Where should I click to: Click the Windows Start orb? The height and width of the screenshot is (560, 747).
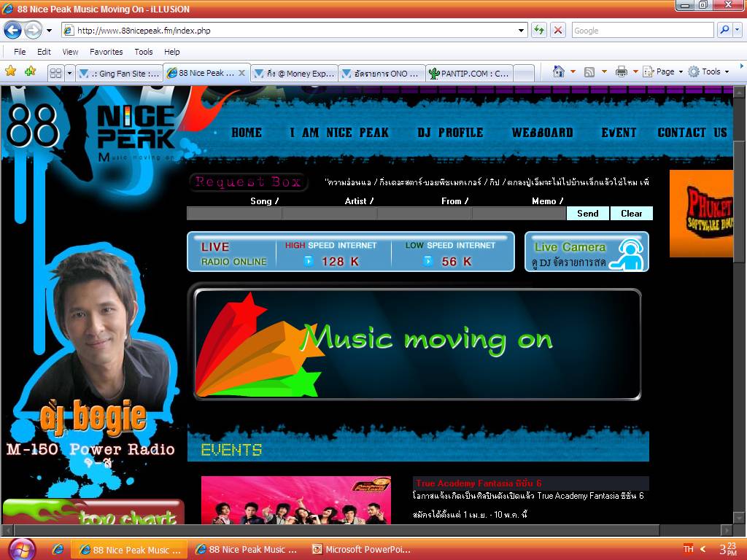tap(22, 549)
